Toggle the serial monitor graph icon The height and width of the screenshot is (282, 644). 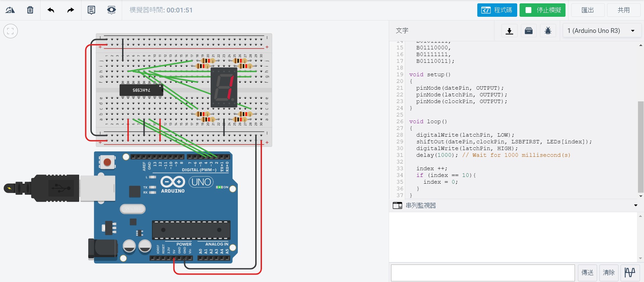pos(630,272)
